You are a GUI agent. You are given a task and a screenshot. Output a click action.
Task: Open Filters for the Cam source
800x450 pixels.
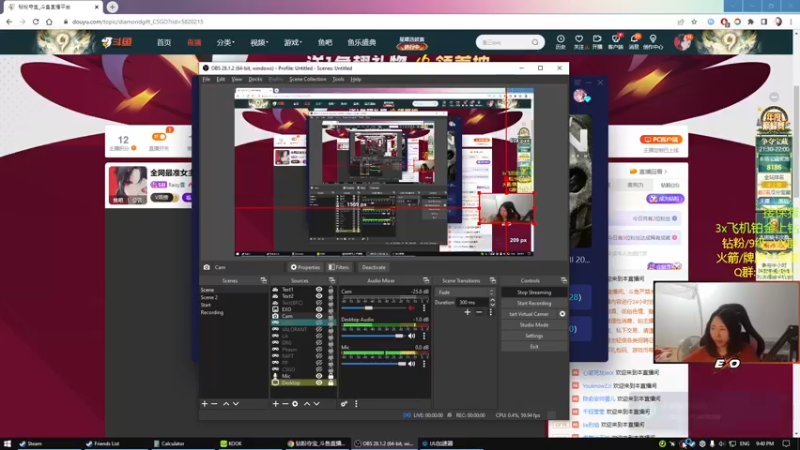click(339, 267)
